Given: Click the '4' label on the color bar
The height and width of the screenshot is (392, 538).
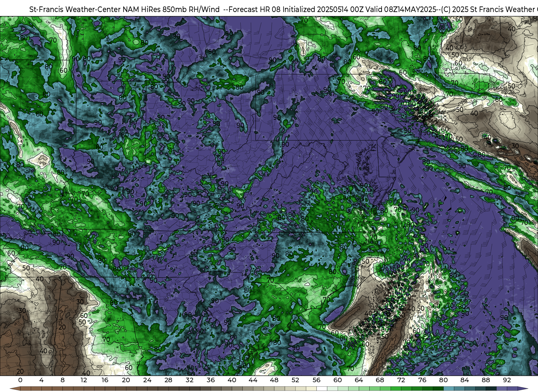Looking at the screenshot, I should 41,380.
